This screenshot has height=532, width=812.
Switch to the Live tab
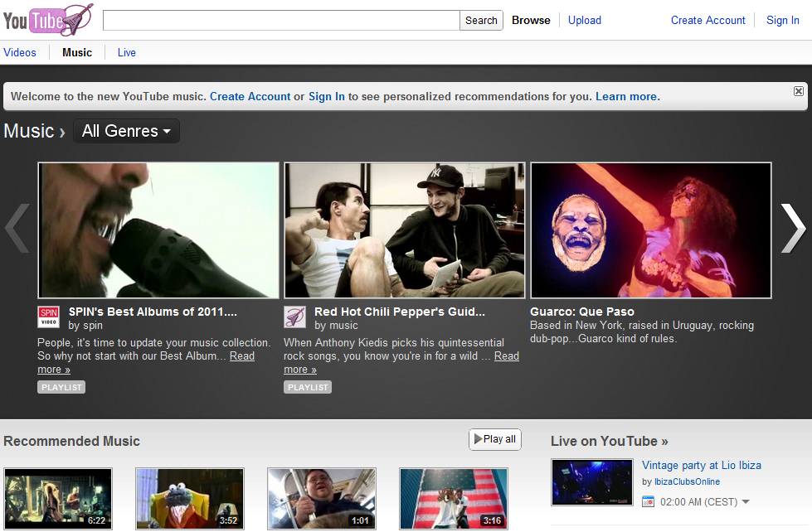coord(126,52)
